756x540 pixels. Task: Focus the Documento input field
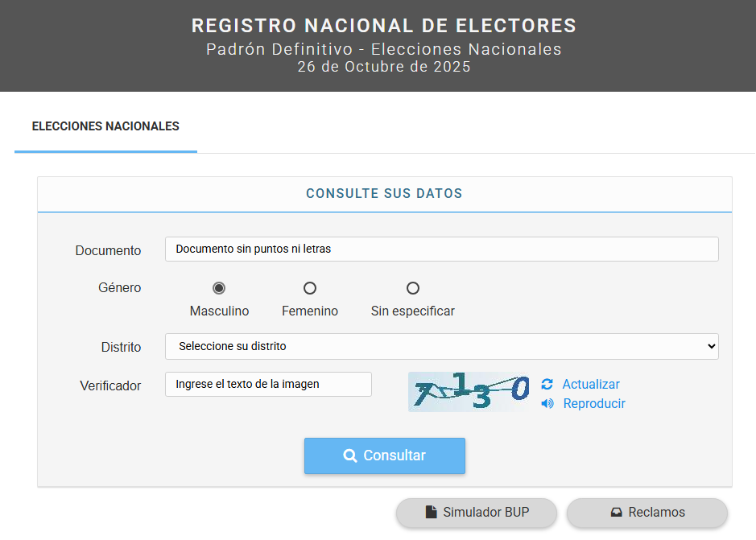tap(441, 249)
